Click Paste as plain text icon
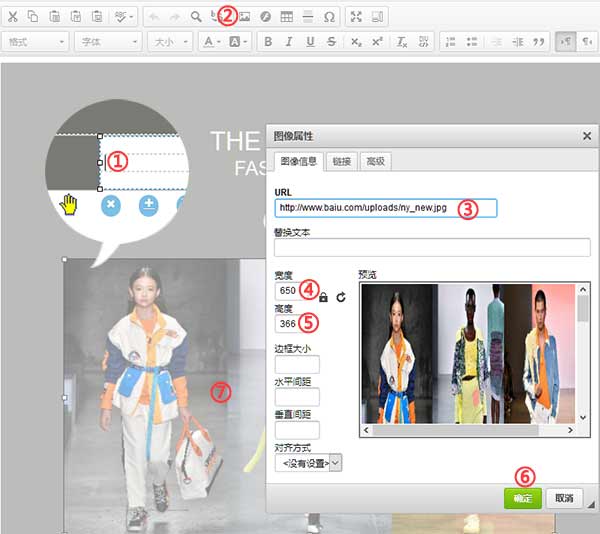Screen dimensions: 600x534 tap(76, 16)
